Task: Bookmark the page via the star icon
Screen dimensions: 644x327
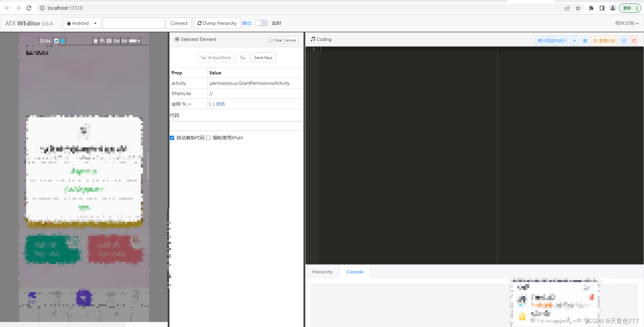Action: [578, 8]
